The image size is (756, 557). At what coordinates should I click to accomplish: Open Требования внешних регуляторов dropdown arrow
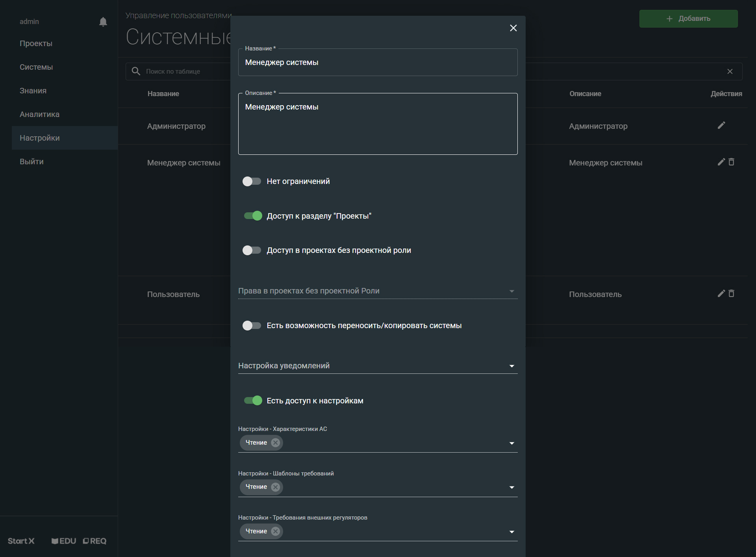point(511,532)
